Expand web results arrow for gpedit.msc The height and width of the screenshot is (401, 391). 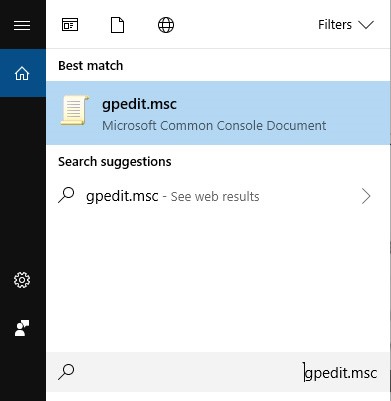[366, 196]
